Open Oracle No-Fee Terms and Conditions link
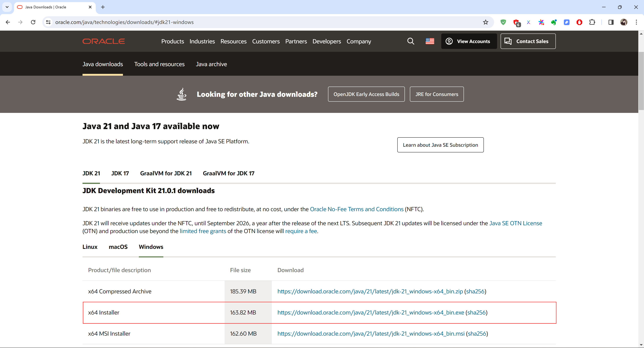644x348 pixels. tap(357, 209)
